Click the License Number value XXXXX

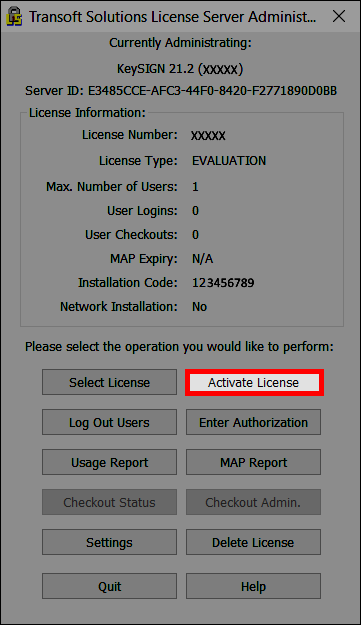pyautogui.click(x=208, y=136)
